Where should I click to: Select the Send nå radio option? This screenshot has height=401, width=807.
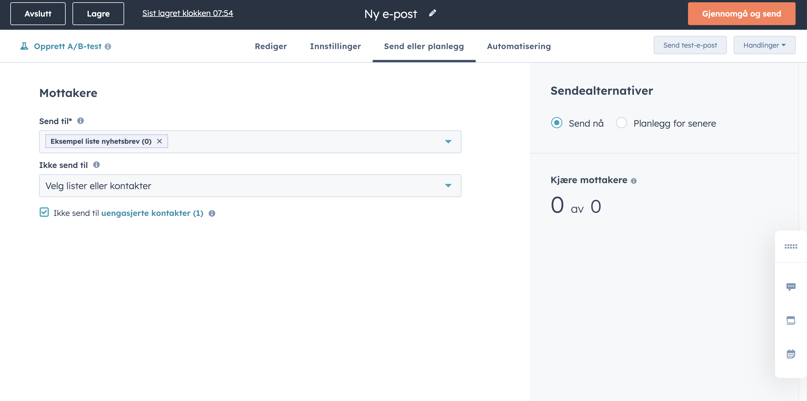tap(557, 123)
